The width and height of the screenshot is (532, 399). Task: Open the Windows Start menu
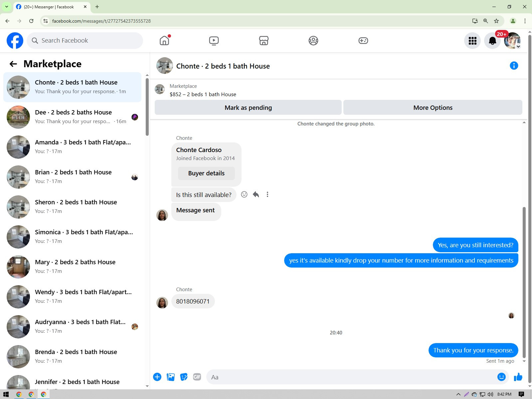click(x=6, y=394)
